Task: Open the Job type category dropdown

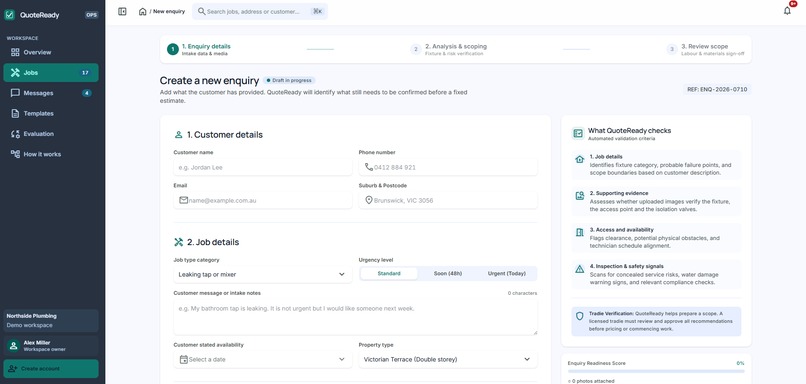Action: click(x=263, y=275)
